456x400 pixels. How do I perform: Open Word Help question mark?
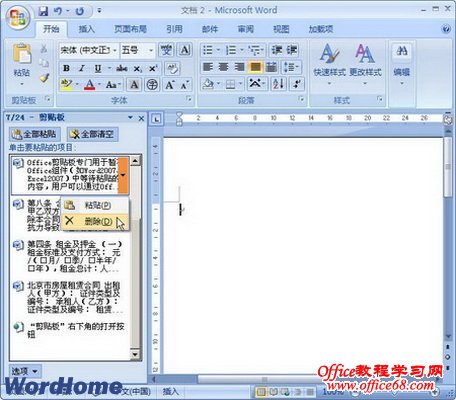pos(446,29)
